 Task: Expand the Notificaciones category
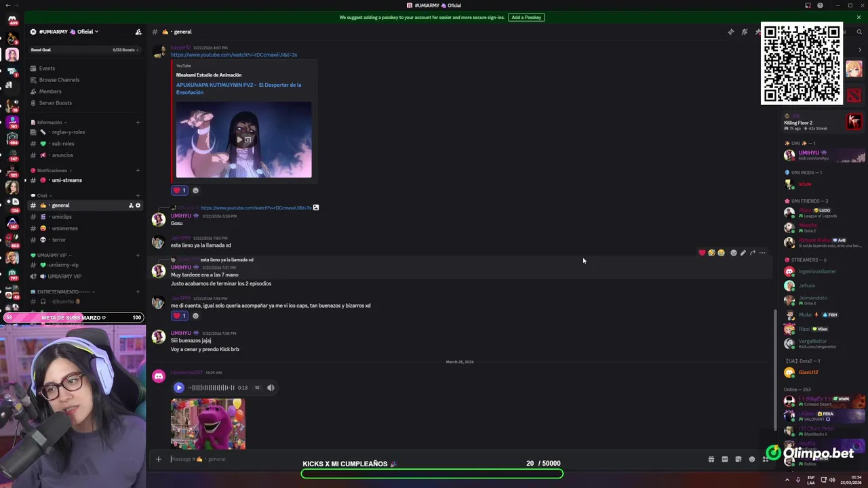[52, 171]
